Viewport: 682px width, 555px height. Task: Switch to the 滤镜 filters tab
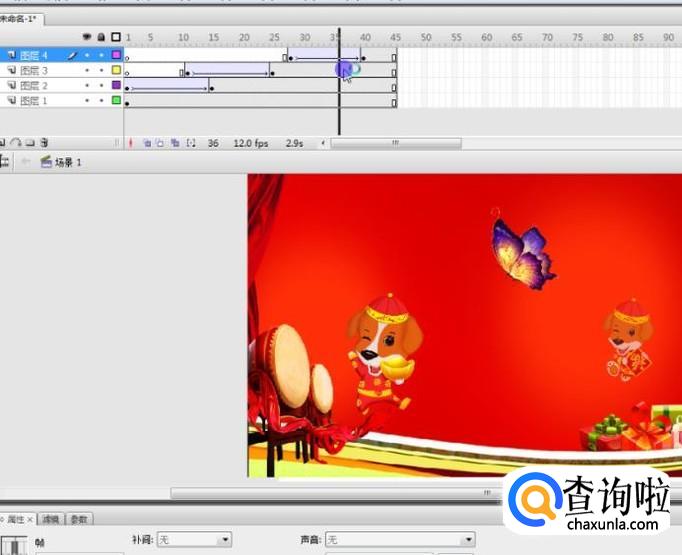click(51, 519)
